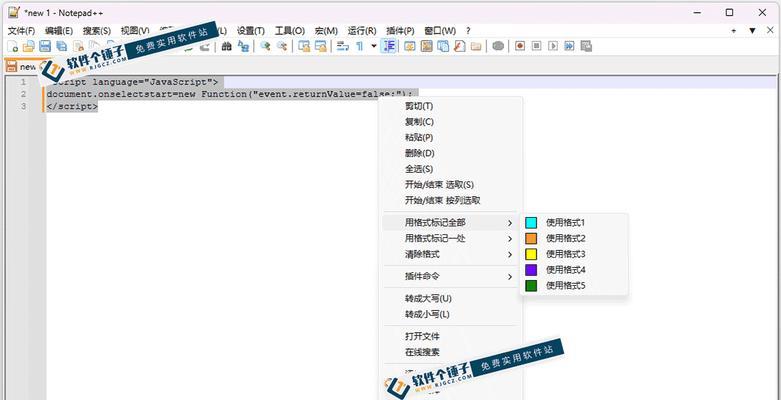Open the 工具(O) menu

coord(290,30)
